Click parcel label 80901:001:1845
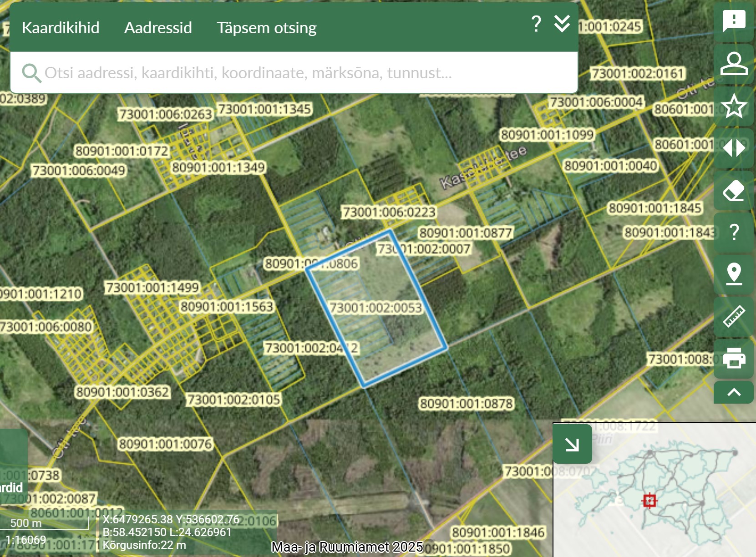 [x=655, y=208]
